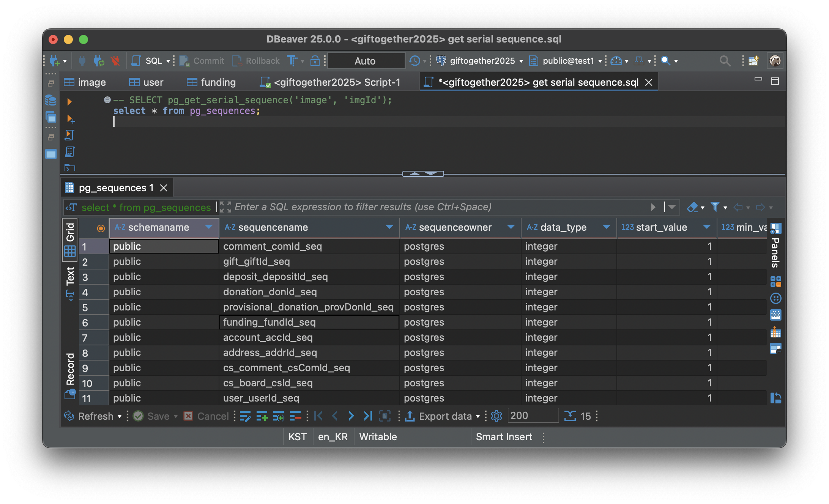Screen dimensions: 829x504
Task: Click row number 5 header
Action: coord(93,307)
